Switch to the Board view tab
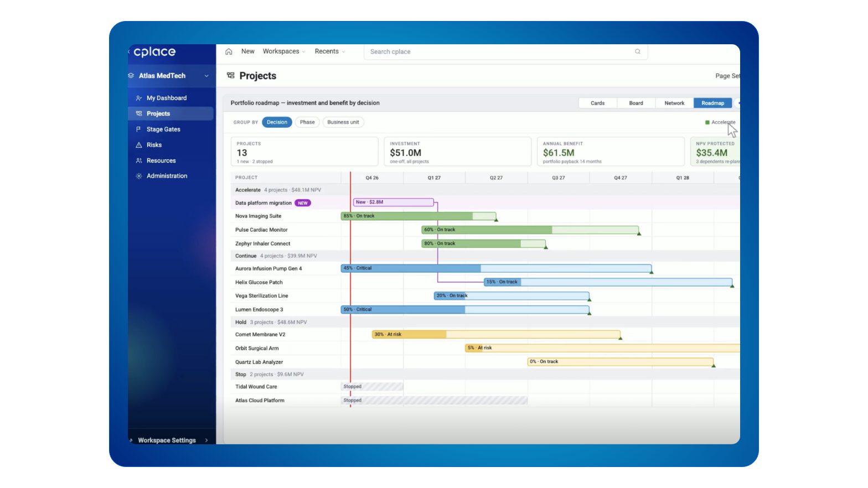The width and height of the screenshot is (868, 488). 636,103
